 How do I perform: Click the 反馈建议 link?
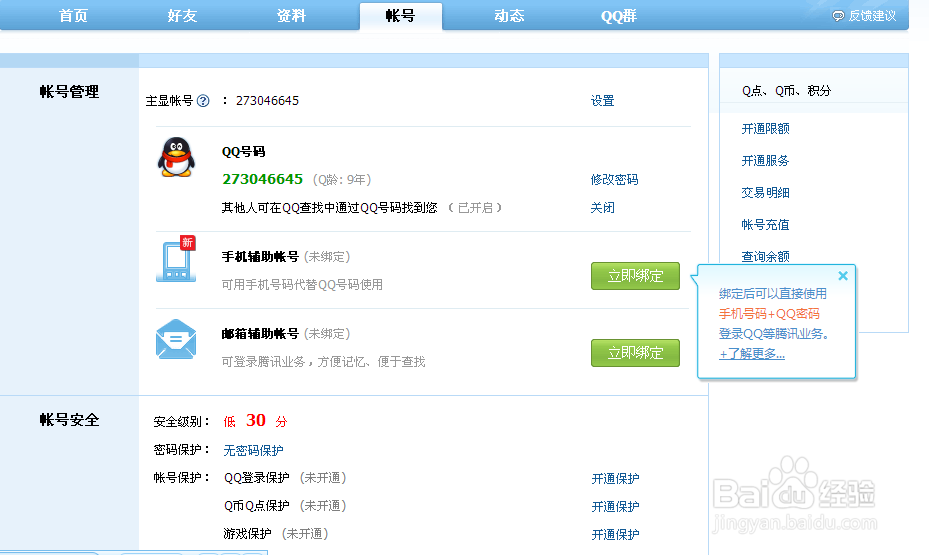click(872, 16)
